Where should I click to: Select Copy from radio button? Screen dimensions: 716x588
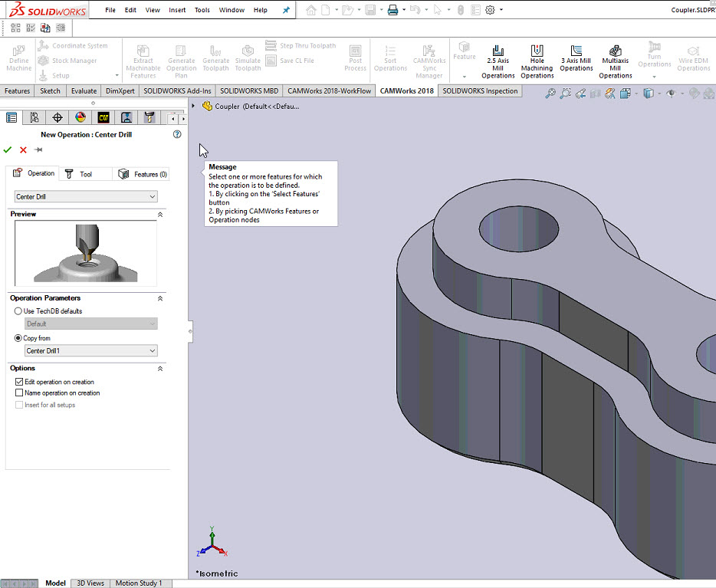[18, 338]
